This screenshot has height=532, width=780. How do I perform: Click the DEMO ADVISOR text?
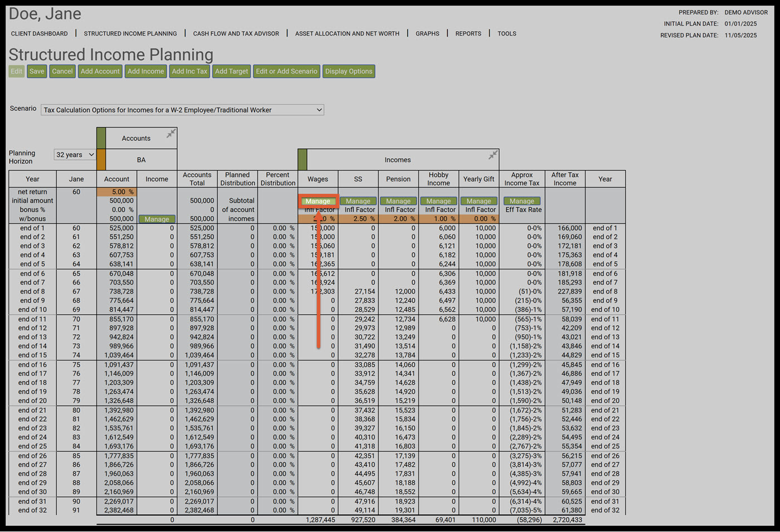click(746, 12)
